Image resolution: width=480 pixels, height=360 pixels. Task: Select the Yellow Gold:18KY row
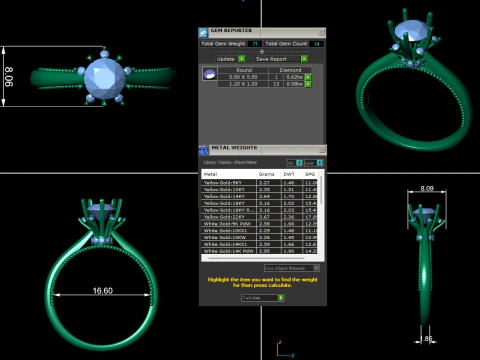tap(259, 203)
